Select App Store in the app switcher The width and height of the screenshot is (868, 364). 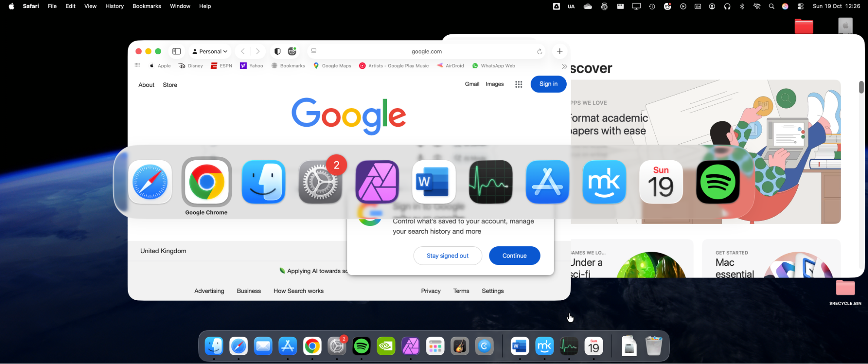coord(548,182)
